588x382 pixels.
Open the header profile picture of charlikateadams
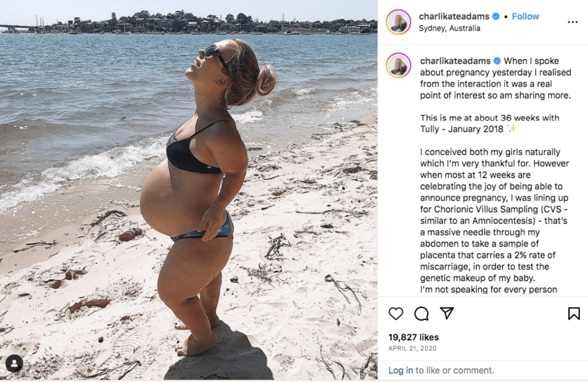tap(398, 22)
